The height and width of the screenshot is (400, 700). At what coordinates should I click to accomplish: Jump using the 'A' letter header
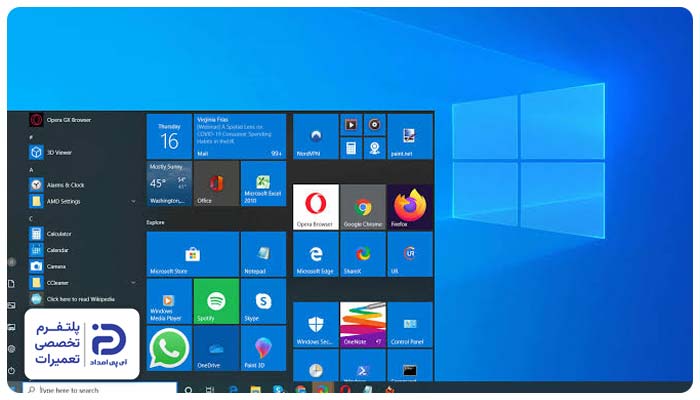pyautogui.click(x=31, y=170)
